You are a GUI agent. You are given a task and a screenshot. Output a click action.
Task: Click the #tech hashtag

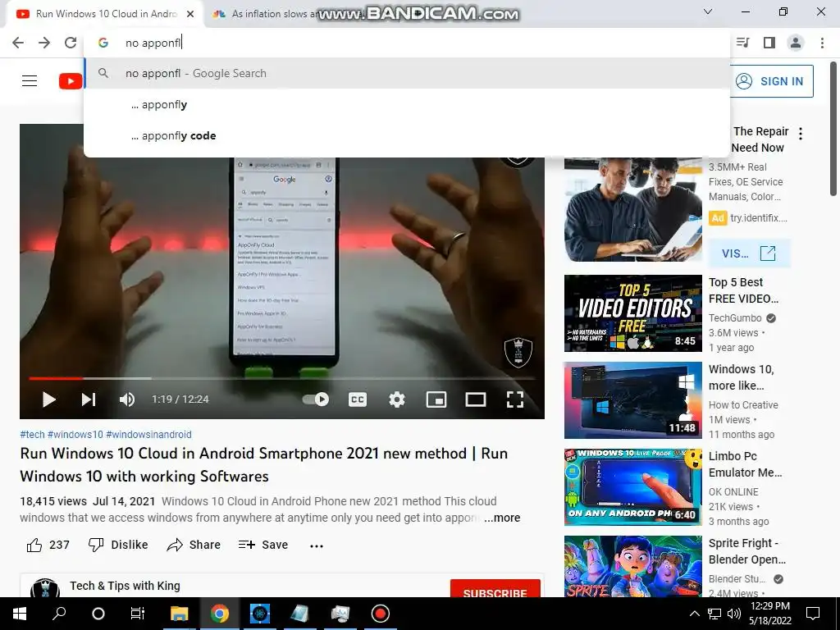coord(32,435)
